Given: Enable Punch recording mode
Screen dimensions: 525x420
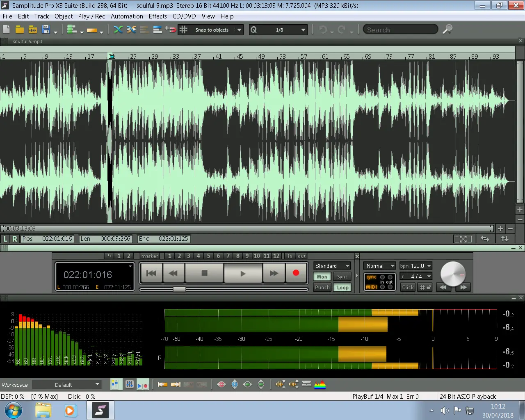Looking at the screenshot, I should click(x=322, y=288).
